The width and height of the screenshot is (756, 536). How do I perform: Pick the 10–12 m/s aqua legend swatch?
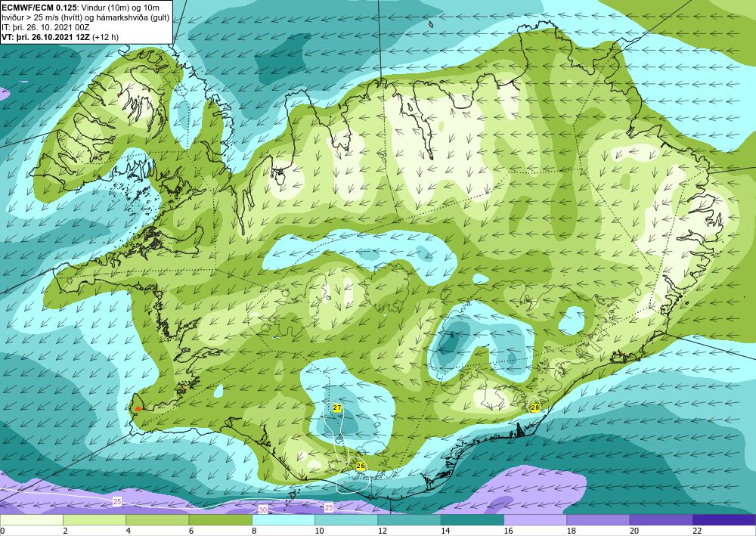click(x=347, y=520)
